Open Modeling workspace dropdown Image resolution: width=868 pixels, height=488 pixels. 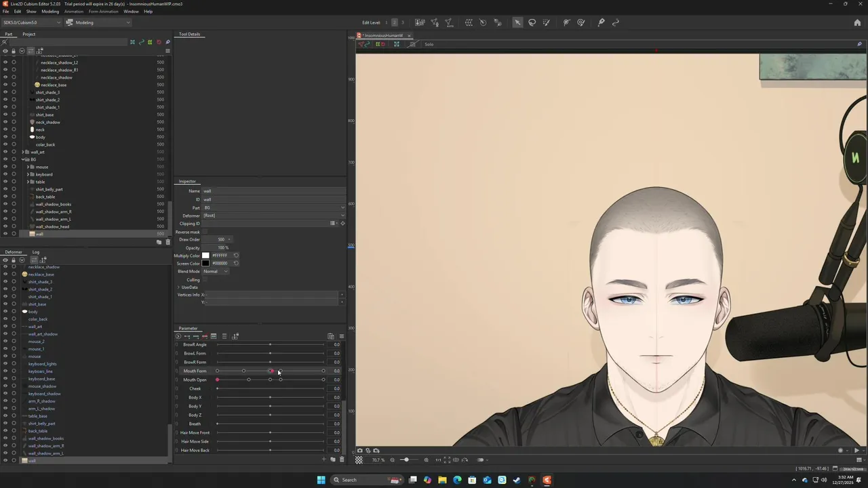click(98, 22)
